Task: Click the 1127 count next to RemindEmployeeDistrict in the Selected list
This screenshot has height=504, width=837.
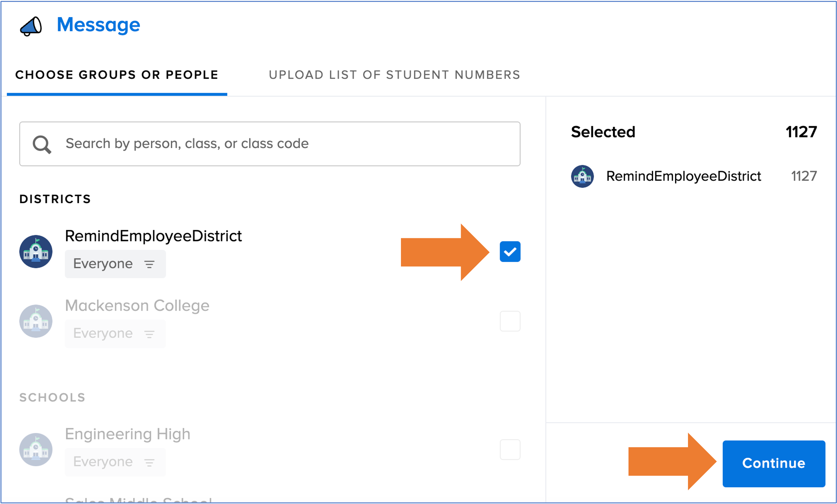Action: click(x=804, y=176)
